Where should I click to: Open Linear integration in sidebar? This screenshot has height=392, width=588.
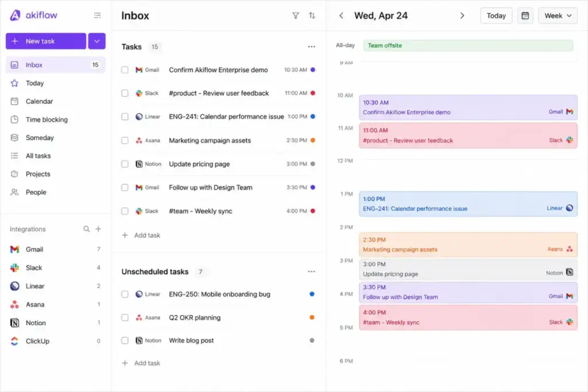pyautogui.click(x=55, y=286)
